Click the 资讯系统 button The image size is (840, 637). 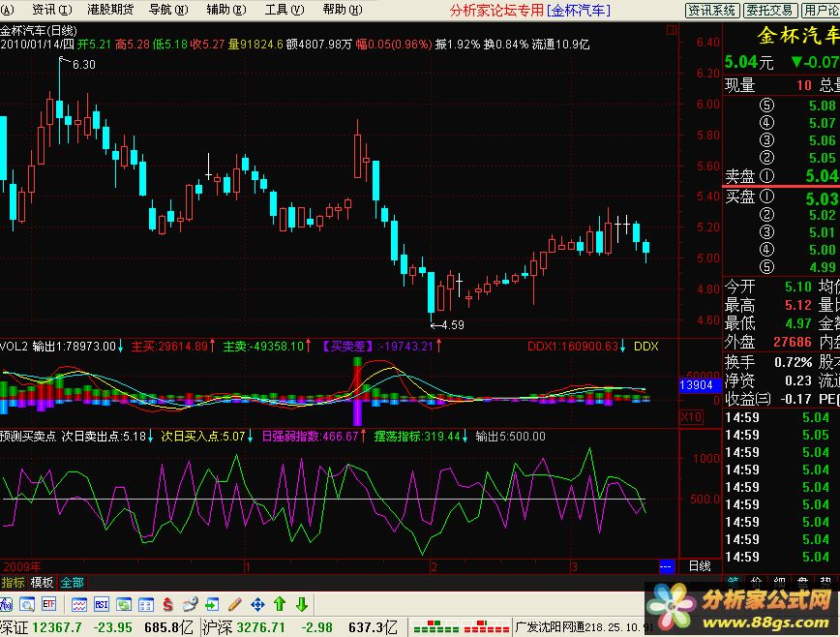click(712, 11)
